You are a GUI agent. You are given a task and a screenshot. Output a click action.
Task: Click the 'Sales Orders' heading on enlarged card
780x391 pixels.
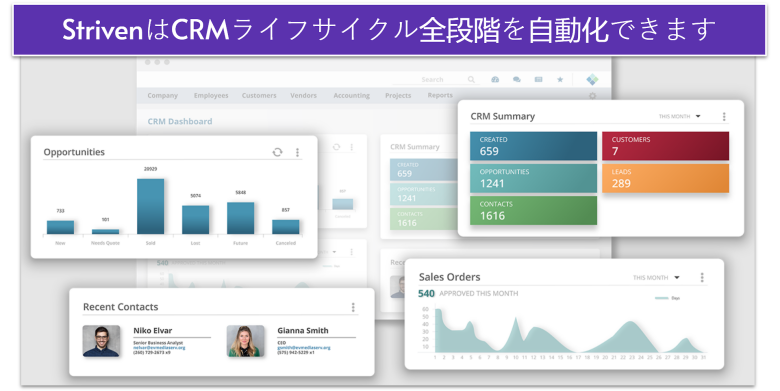tap(450, 277)
